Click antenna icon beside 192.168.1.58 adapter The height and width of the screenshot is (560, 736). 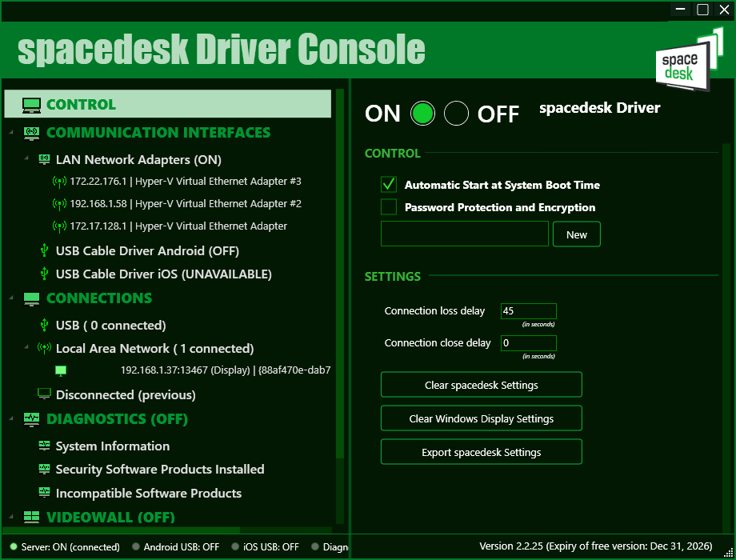(x=59, y=204)
